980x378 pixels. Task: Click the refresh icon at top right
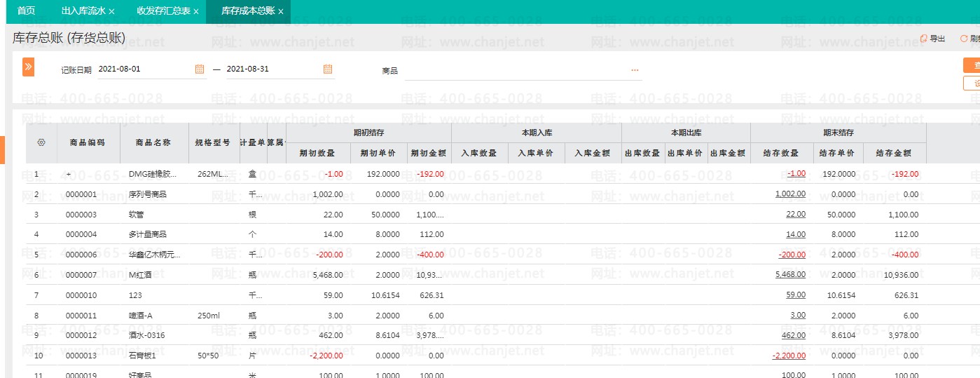[964, 39]
